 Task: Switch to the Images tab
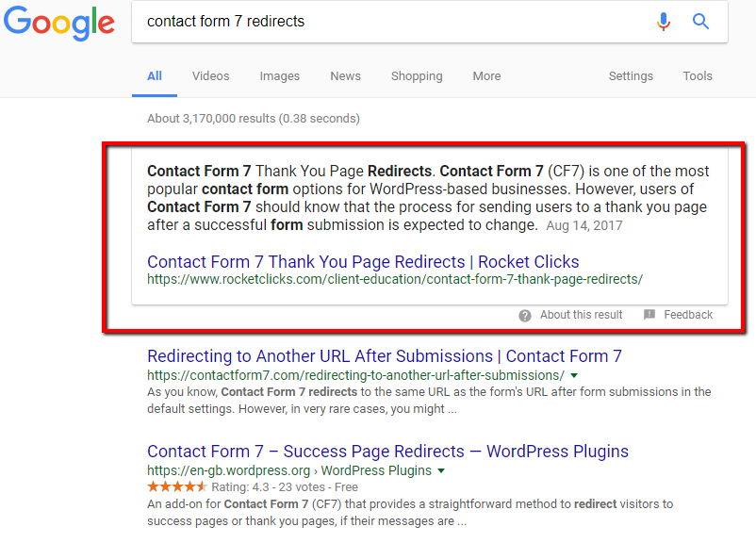pos(280,76)
